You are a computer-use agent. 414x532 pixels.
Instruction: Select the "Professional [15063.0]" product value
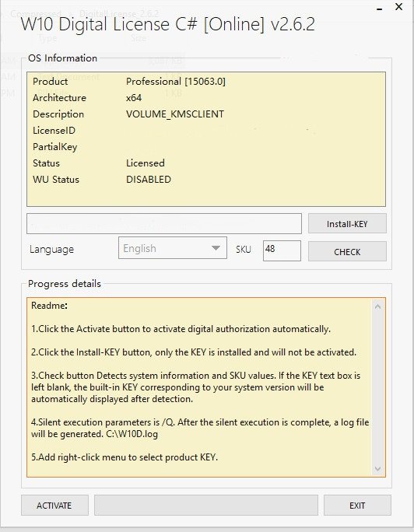coord(175,82)
